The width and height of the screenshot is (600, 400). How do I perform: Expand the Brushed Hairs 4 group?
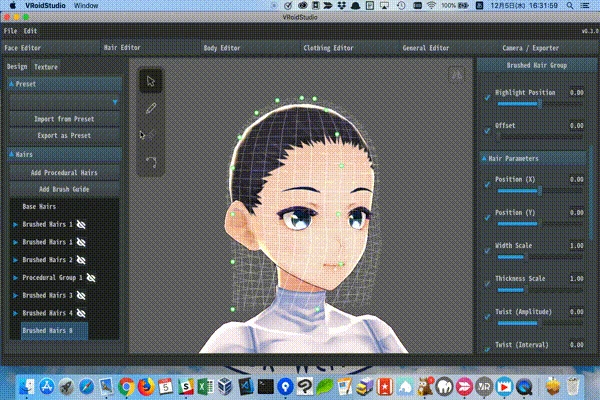point(15,313)
